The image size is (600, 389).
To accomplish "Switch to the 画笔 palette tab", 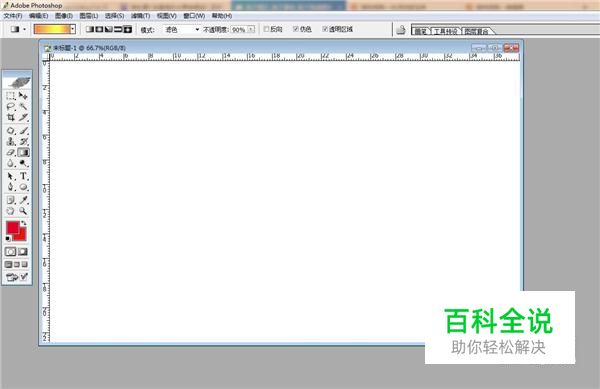I will (421, 31).
